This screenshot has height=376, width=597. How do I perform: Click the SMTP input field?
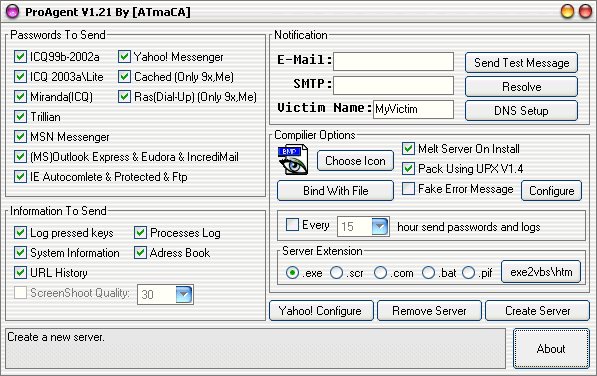click(394, 85)
